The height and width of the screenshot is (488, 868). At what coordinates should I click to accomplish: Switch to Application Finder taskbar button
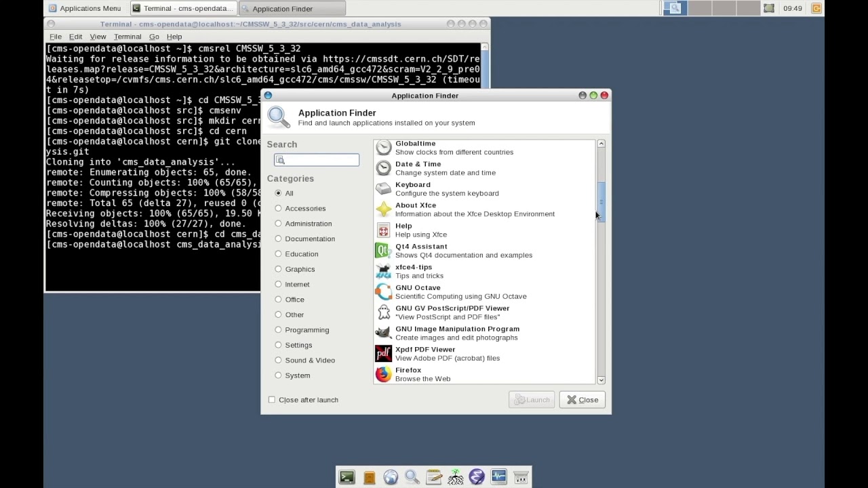(x=292, y=8)
